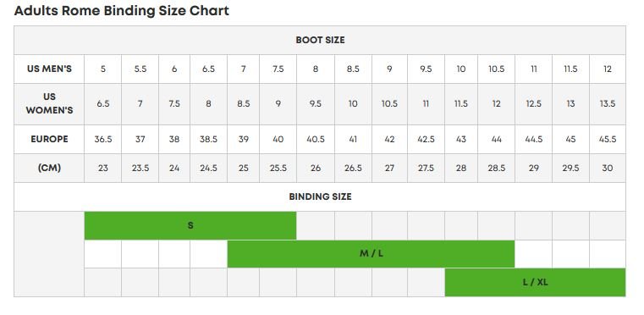Viewport: 644px width, 315px height.
Task: Select the M / L binding size bar
Action: (x=371, y=254)
